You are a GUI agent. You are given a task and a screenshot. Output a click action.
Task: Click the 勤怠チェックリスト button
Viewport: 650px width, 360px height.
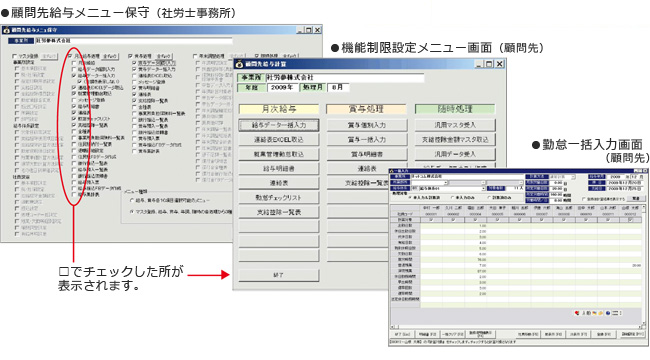pos(279,197)
